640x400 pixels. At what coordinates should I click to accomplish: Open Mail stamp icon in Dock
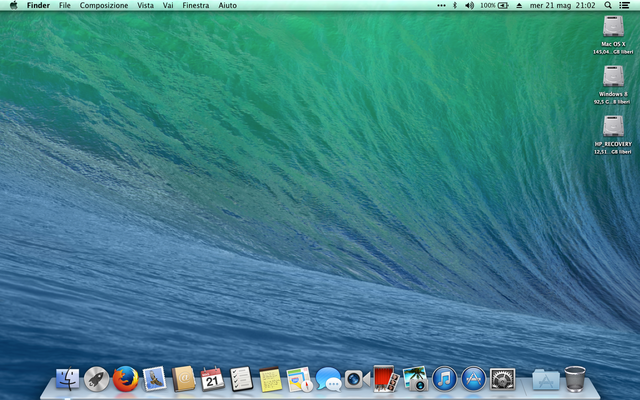tap(154, 379)
